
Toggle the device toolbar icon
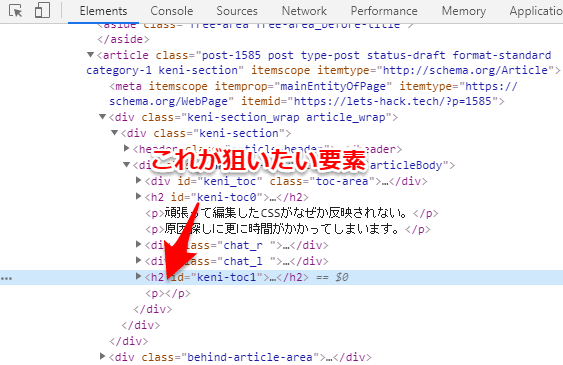[x=42, y=11]
